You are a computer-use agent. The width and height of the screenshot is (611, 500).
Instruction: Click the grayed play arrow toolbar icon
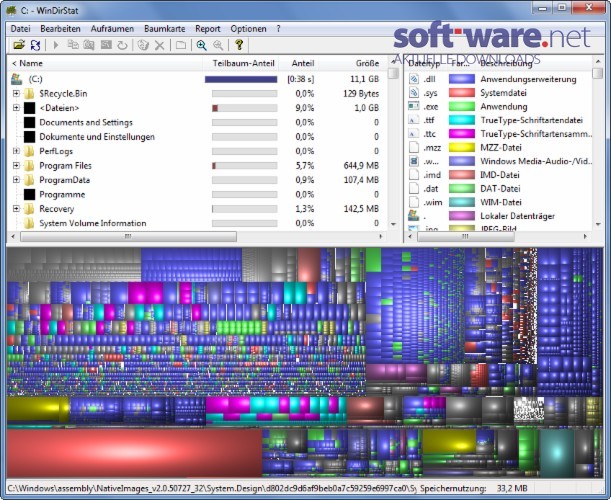click(x=56, y=45)
